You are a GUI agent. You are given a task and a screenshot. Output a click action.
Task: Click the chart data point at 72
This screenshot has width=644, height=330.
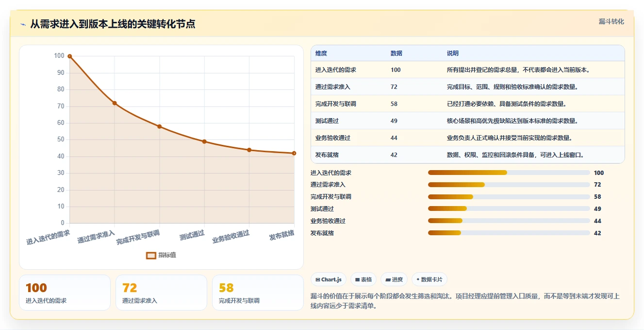[115, 103]
